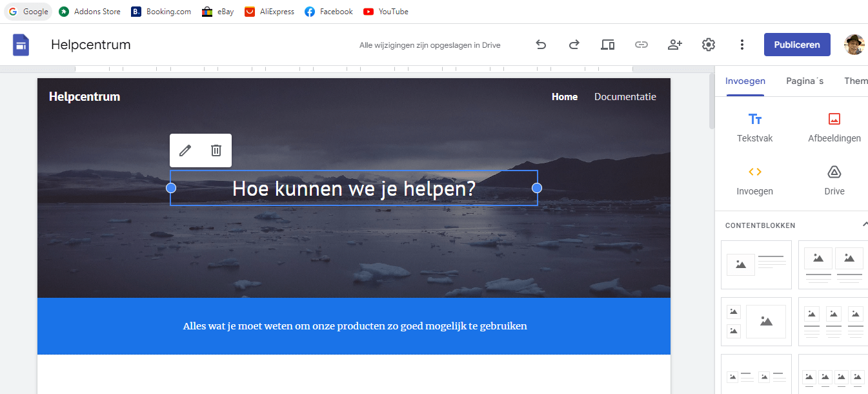Screen dimensions: 868x394
Task: Grab the right resize handle of title box
Action: [537, 188]
